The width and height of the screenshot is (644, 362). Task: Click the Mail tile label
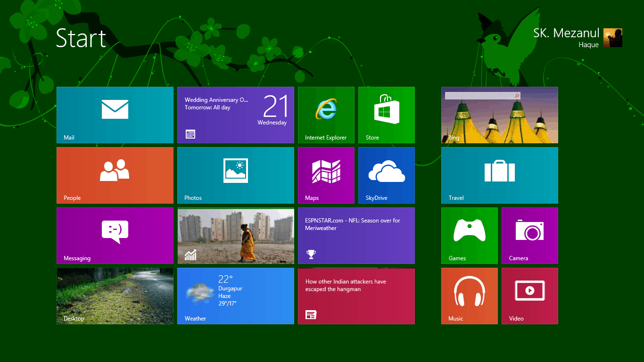pyautogui.click(x=69, y=138)
